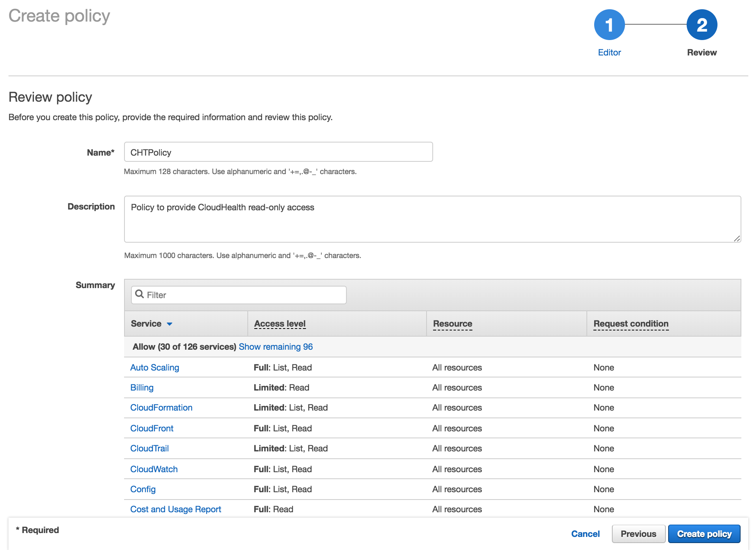Click the Resource column header
This screenshot has width=756, height=550.
pyautogui.click(x=452, y=324)
